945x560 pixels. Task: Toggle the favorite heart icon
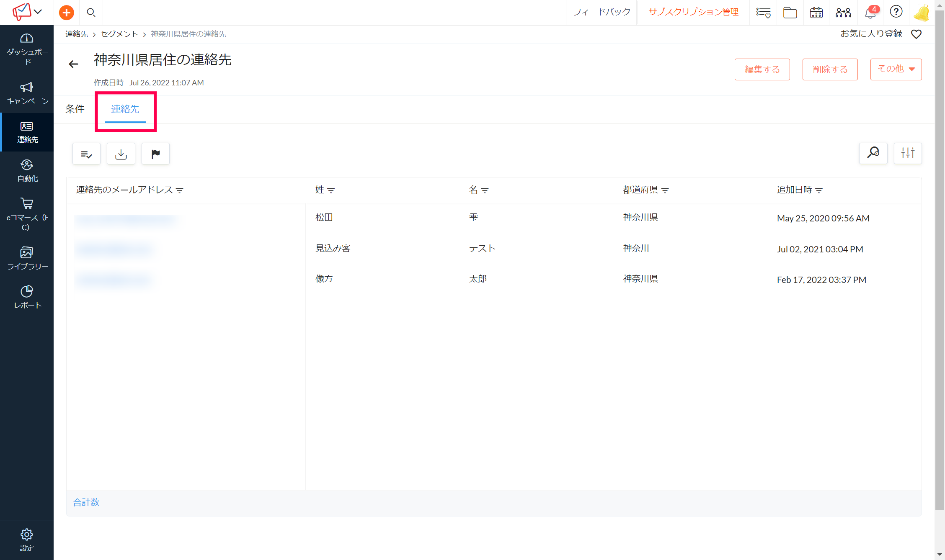tap(917, 34)
